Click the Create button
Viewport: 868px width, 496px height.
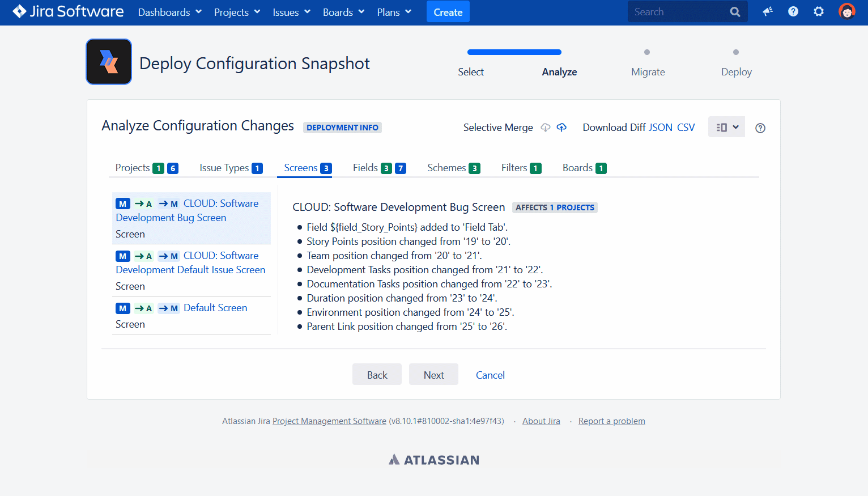click(448, 12)
